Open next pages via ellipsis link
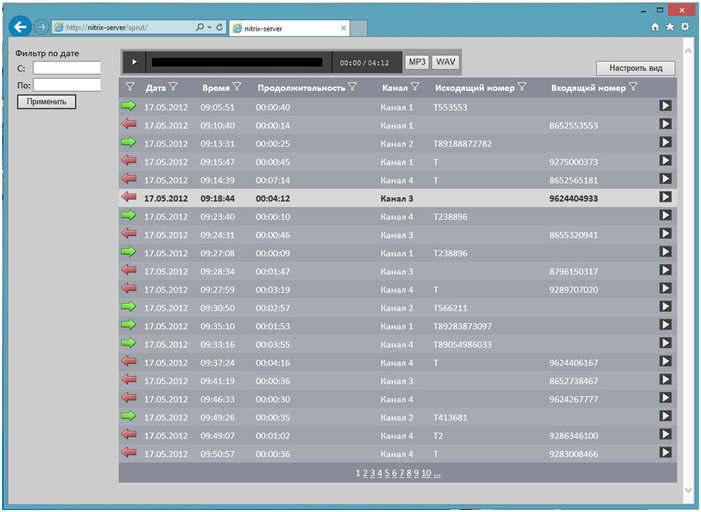 [437, 473]
